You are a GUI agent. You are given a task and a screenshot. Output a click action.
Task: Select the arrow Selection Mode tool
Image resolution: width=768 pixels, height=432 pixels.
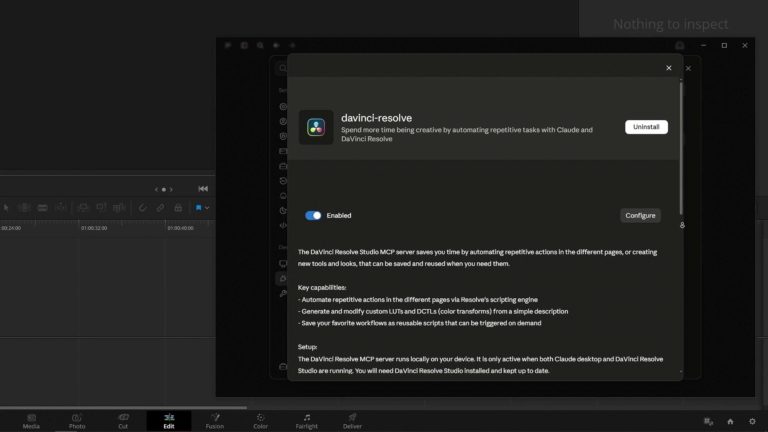pyautogui.click(x=6, y=208)
